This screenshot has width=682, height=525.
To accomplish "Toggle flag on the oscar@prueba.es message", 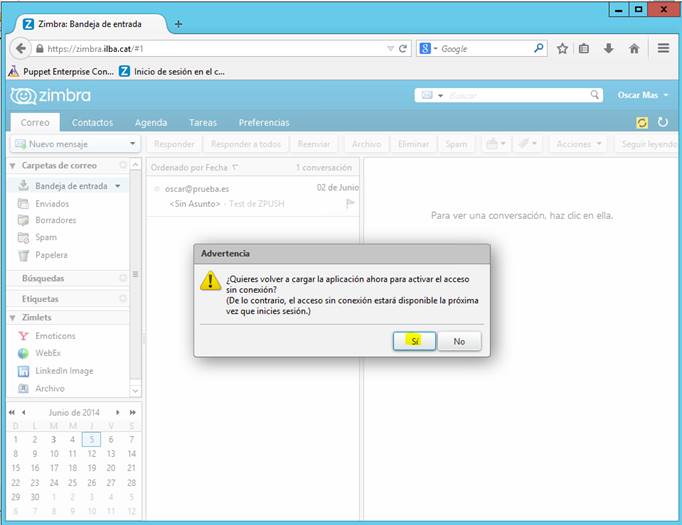I will coord(350,204).
